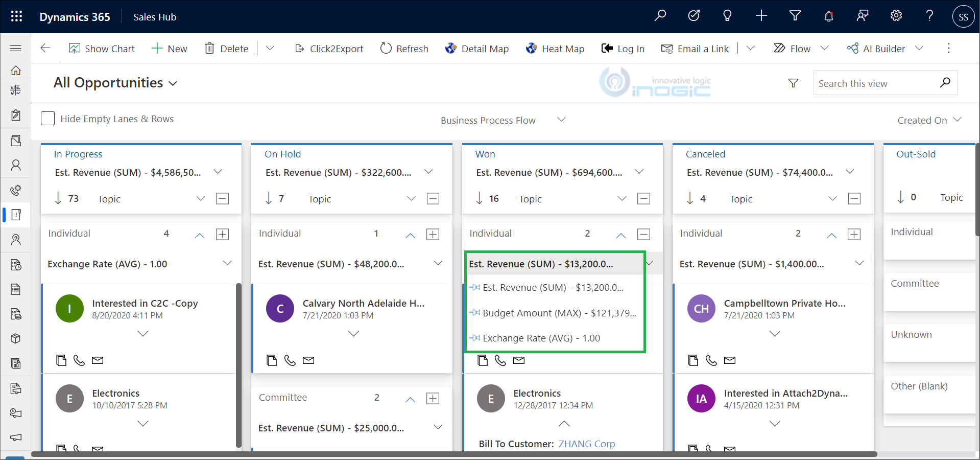Go to Home in the sidebar
Screen dimensions: 980x460
pyautogui.click(x=16, y=70)
